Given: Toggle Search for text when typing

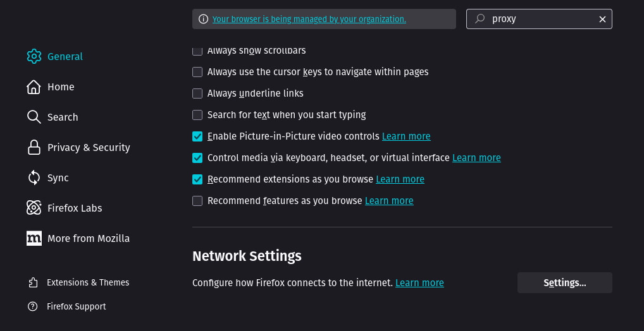Looking at the screenshot, I should (197, 115).
